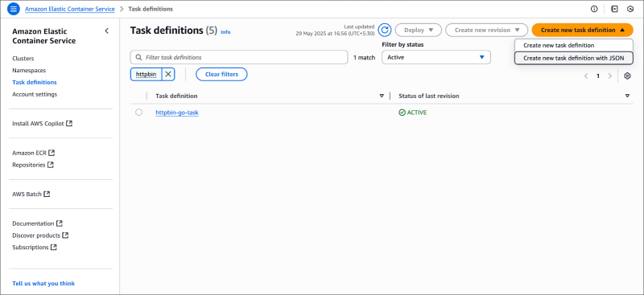Click the 1 match text
Viewport: 644px width, 295px height.
pos(365,57)
